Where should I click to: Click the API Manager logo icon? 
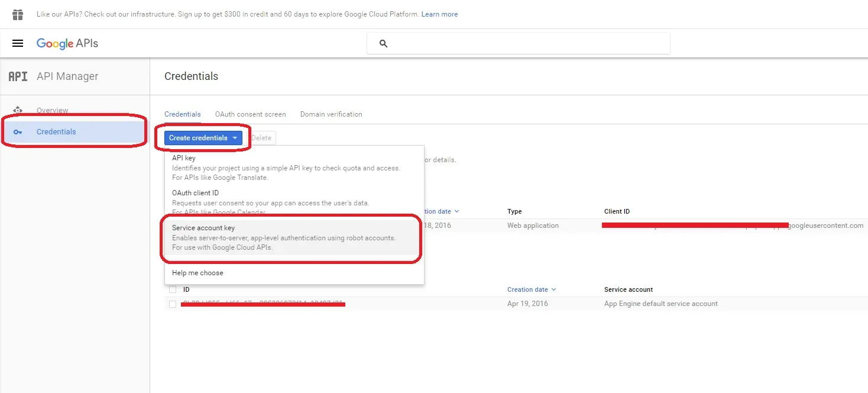pos(18,76)
